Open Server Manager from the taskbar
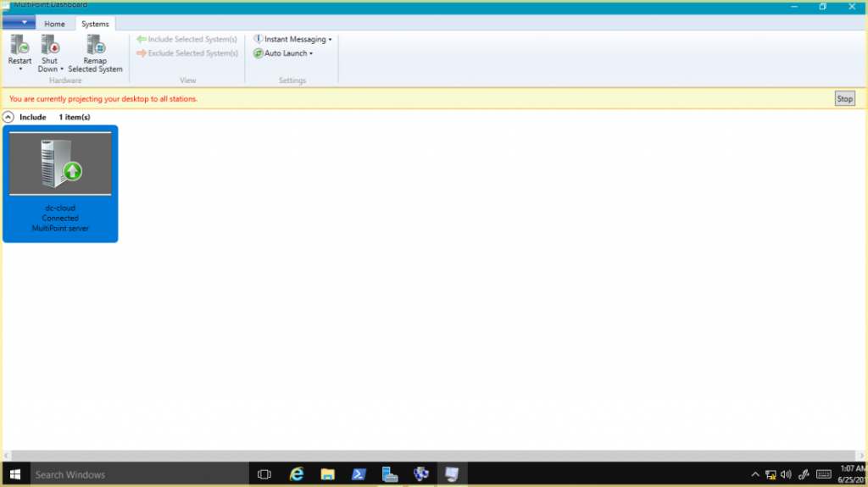Screen dimensions: 868x487 click(x=390, y=474)
